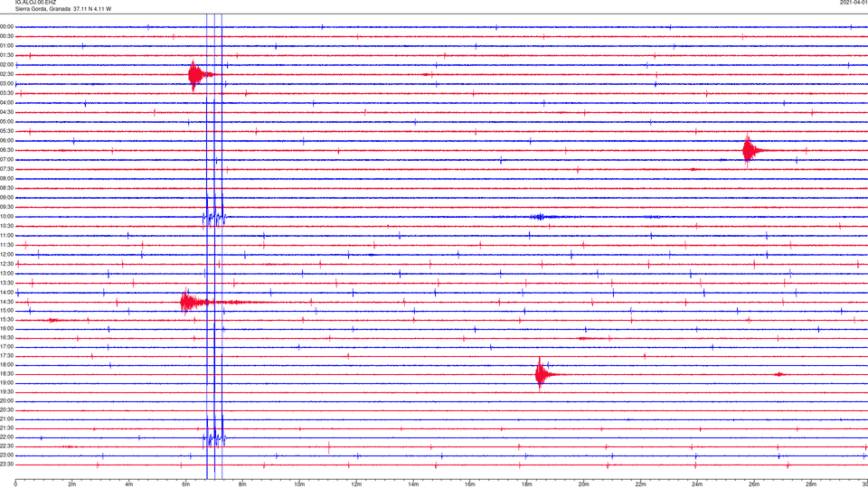Image resolution: width=868 pixels, height=488 pixels.
Task: Click the 8m tick label on time axis
Action: [x=242, y=484]
